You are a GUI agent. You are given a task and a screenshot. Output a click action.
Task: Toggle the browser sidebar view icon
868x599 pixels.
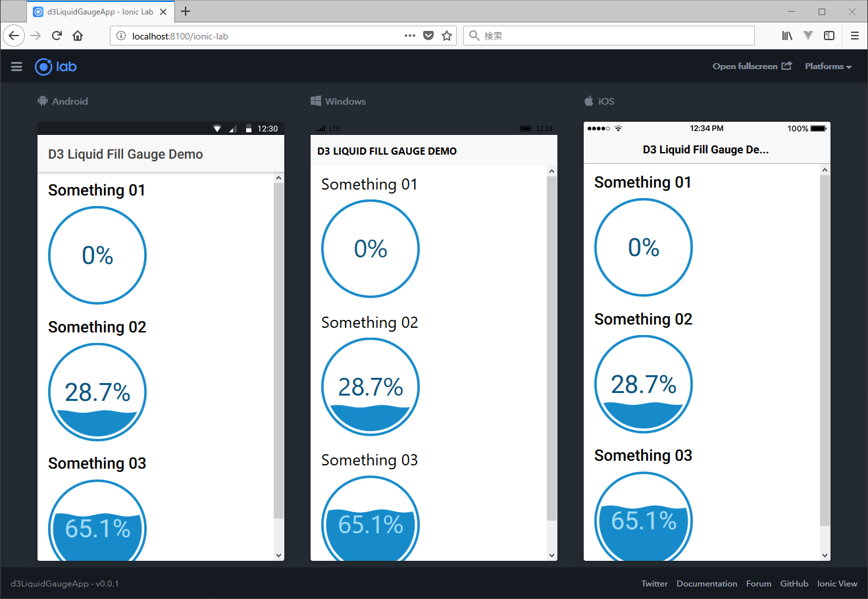829,36
